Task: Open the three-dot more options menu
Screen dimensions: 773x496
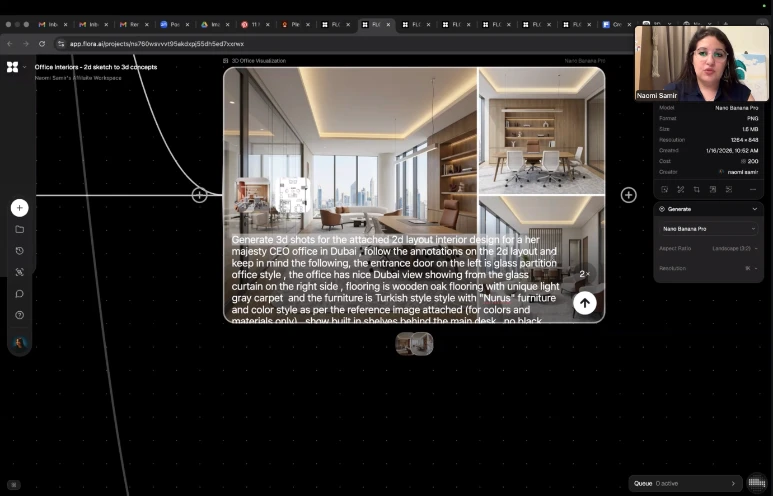Action: pyautogui.click(x=752, y=189)
